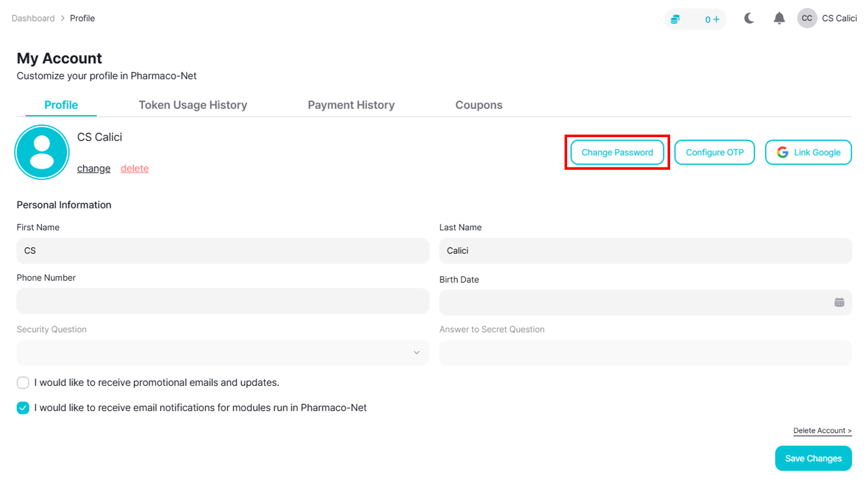Click the Configure OTP button
The height and width of the screenshot is (494, 868).
tap(714, 152)
